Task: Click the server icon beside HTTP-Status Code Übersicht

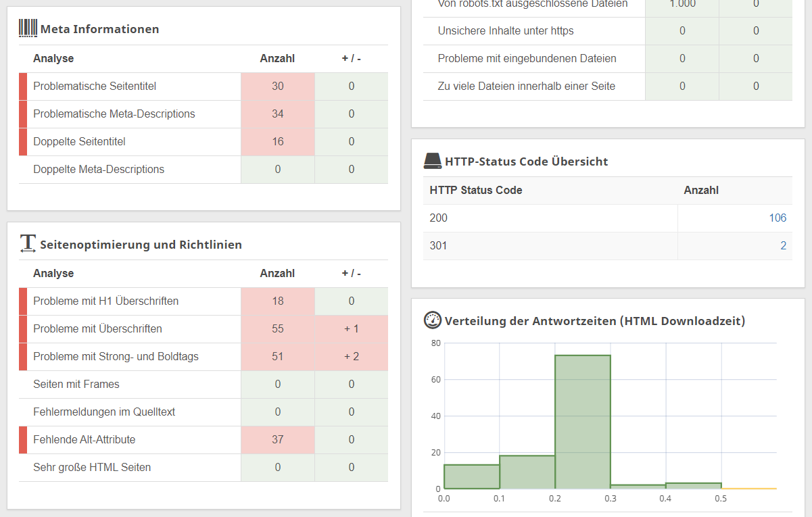Action: [x=433, y=161]
